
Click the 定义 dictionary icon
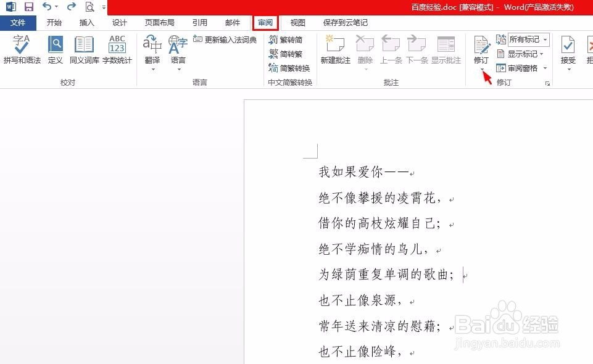[55, 49]
